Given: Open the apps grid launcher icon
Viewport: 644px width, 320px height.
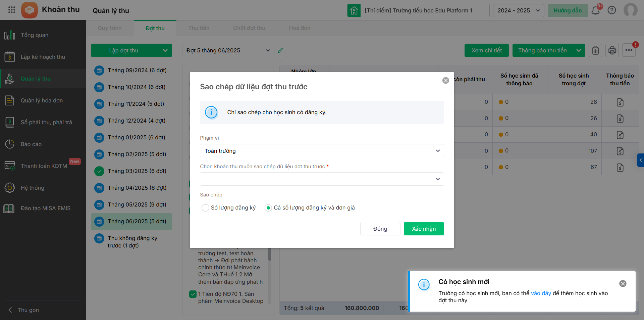Looking at the screenshot, I should click(12, 10).
